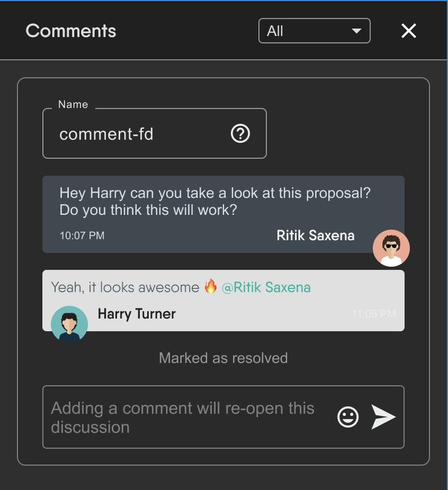Click the @Ritik Saxena mention link

click(x=266, y=287)
